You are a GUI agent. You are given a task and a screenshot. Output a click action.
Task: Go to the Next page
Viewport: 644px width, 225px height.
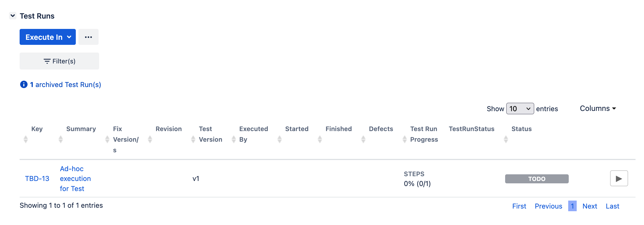[590, 206]
